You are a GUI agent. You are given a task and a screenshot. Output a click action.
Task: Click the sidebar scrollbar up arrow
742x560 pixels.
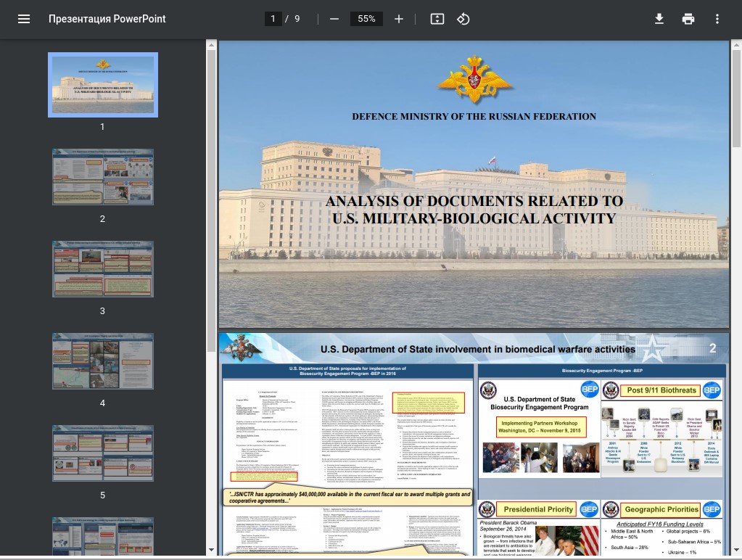point(211,45)
